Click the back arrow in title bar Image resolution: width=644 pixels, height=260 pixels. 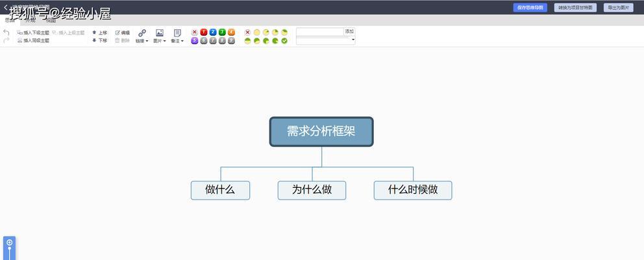[x=5, y=7]
